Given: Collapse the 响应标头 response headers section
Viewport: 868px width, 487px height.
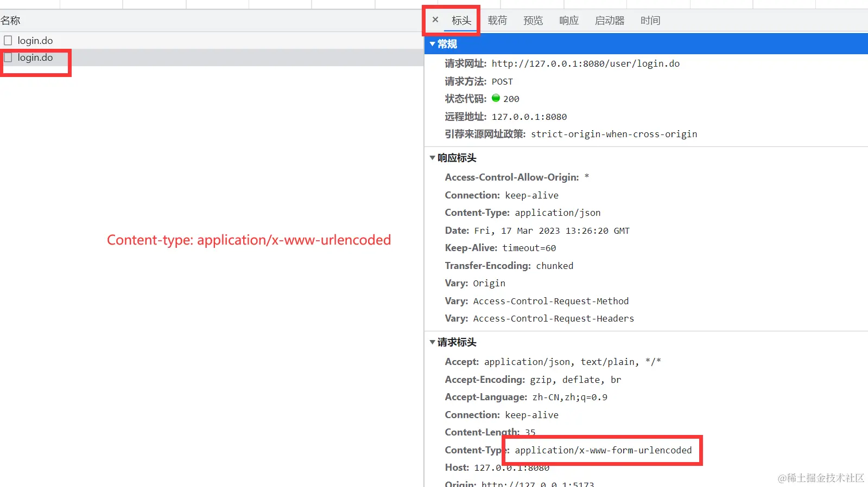Looking at the screenshot, I should click(x=433, y=158).
